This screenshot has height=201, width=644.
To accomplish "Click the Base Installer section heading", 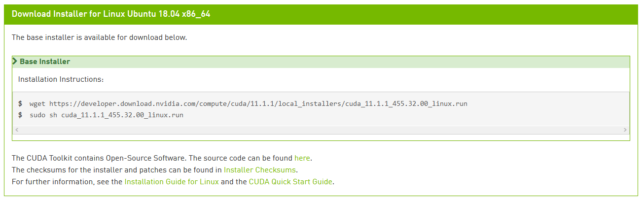I will click(x=45, y=62).
